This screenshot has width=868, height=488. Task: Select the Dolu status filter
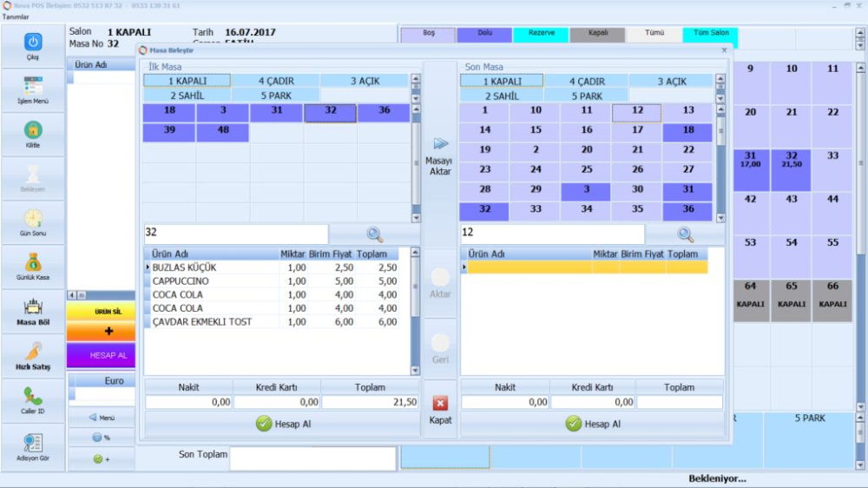[484, 33]
